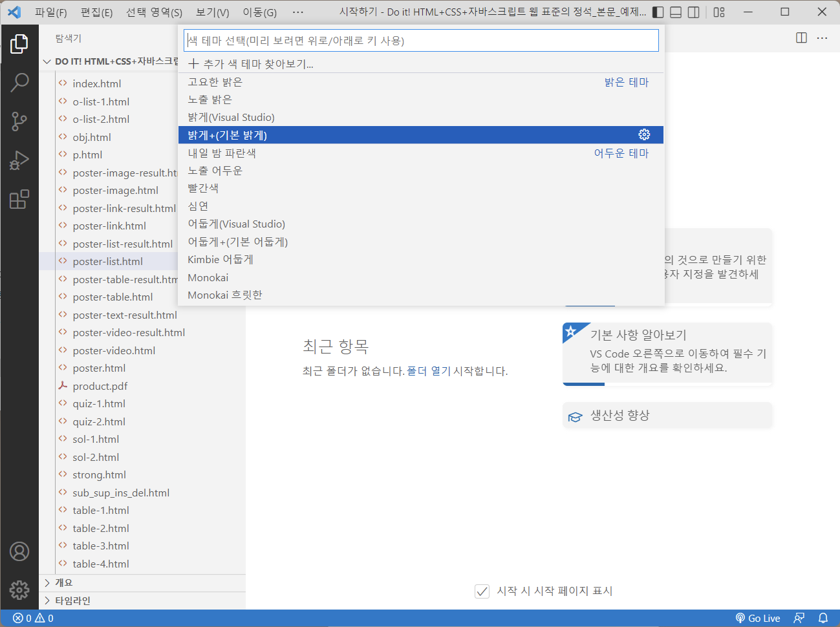Open the Manage gear in activity bar
The image size is (840, 627).
(x=19, y=590)
